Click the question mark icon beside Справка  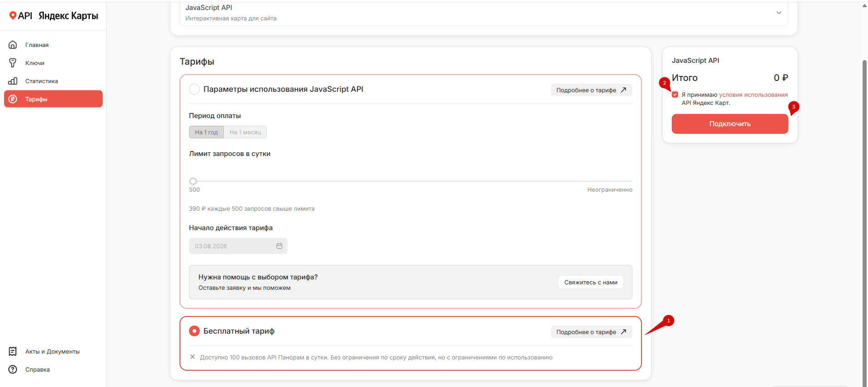[13, 369]
